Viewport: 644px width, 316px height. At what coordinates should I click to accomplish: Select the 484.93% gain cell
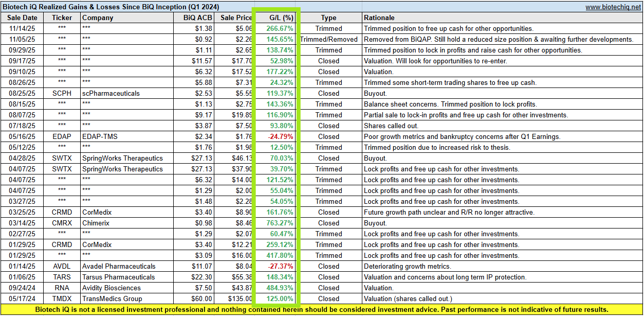click(x=277, y=288)
